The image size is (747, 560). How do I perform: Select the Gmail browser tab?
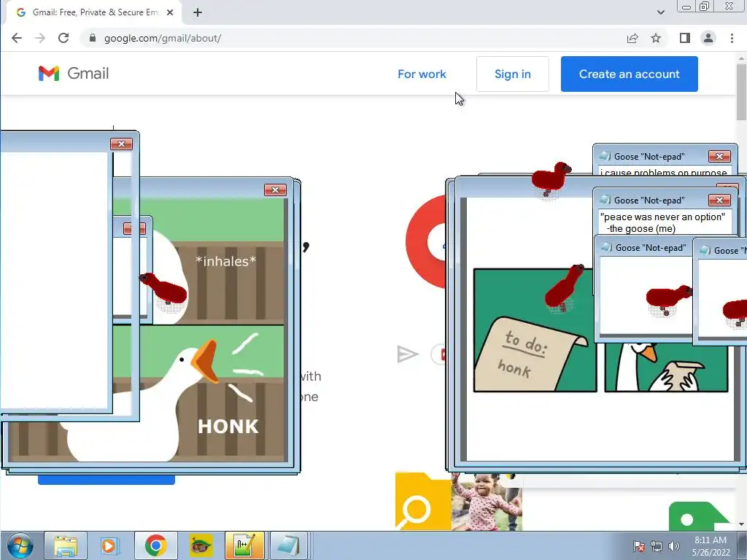pos(93,12)
